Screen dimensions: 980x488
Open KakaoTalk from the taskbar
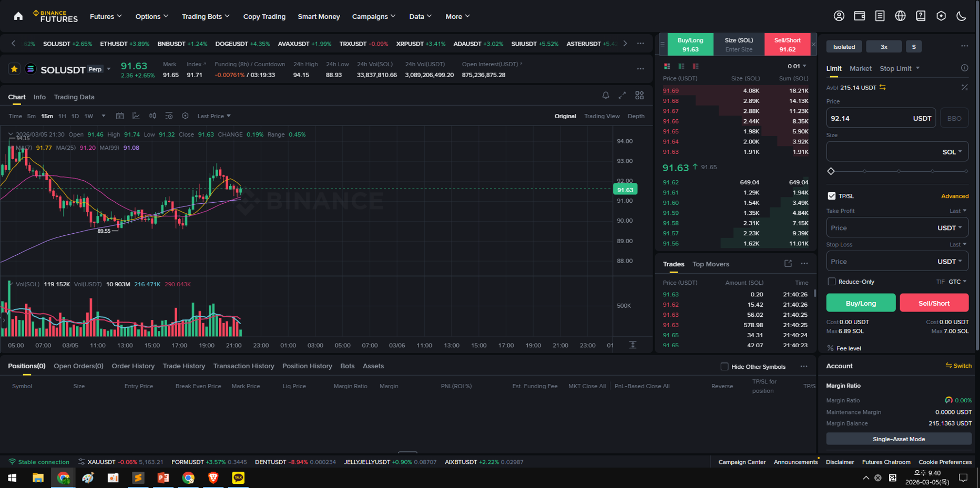click(238, 478)
